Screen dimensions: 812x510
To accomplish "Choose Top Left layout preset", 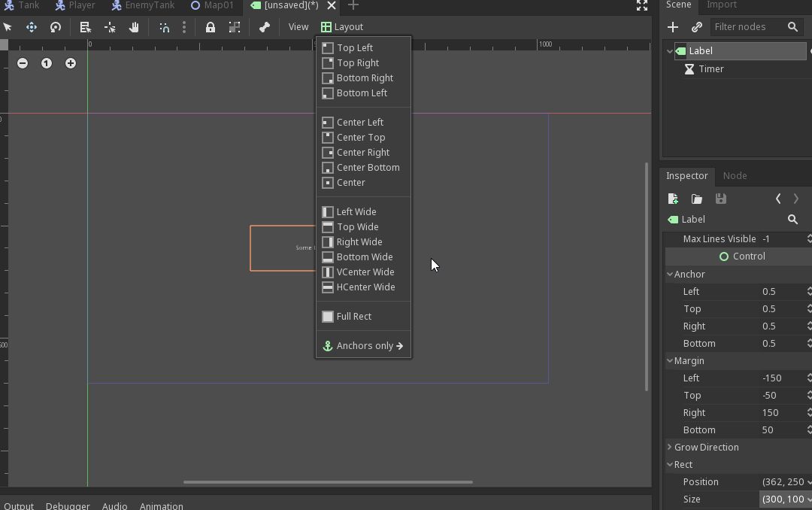I will coord(364,47).
